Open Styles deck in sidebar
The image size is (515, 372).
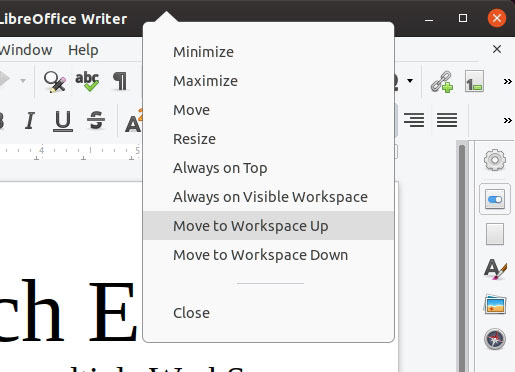(495, 269)
